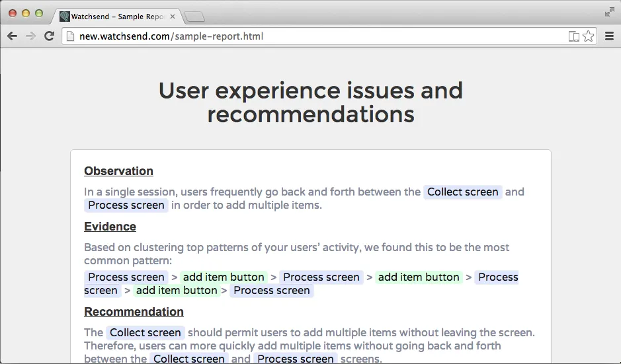Click the last Process screen tag in the pattern

tap(272, 291)
